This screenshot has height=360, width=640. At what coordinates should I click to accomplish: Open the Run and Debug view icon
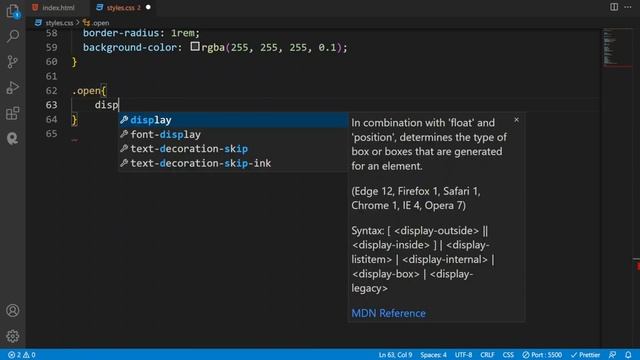pyautogui.click(x=13, y=87)
